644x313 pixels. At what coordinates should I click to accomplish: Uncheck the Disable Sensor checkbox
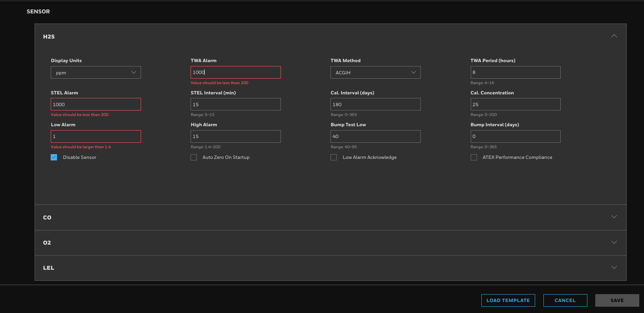pyautogui.click(x=54, y=157)
